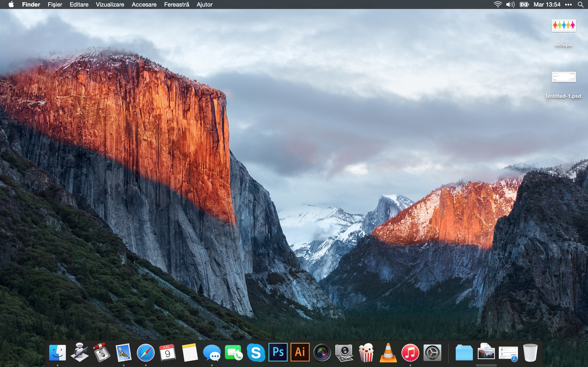Open the Fișier menu
This screenshot has height=367, width=588.
55,5
